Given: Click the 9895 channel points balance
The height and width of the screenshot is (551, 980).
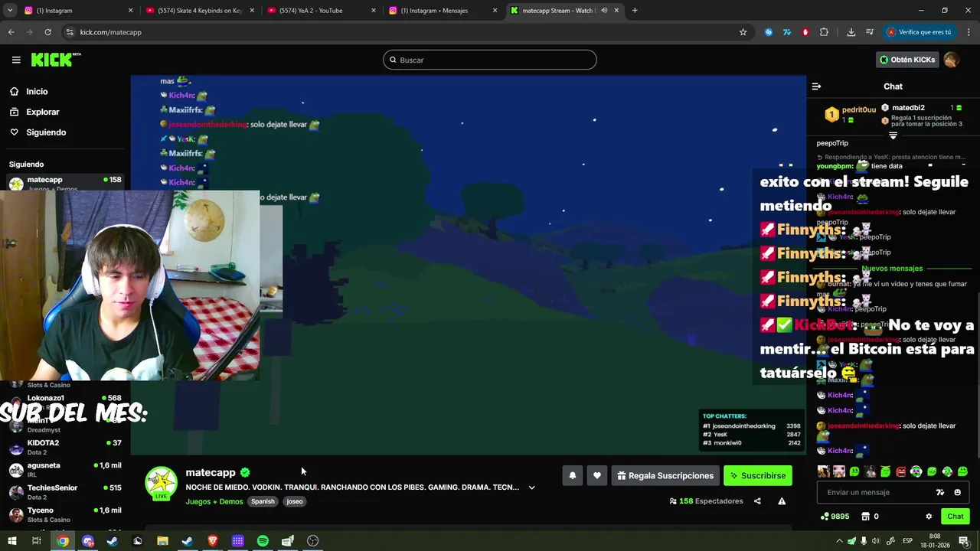Looking at the screenshot, I should [x=835, y=517].
